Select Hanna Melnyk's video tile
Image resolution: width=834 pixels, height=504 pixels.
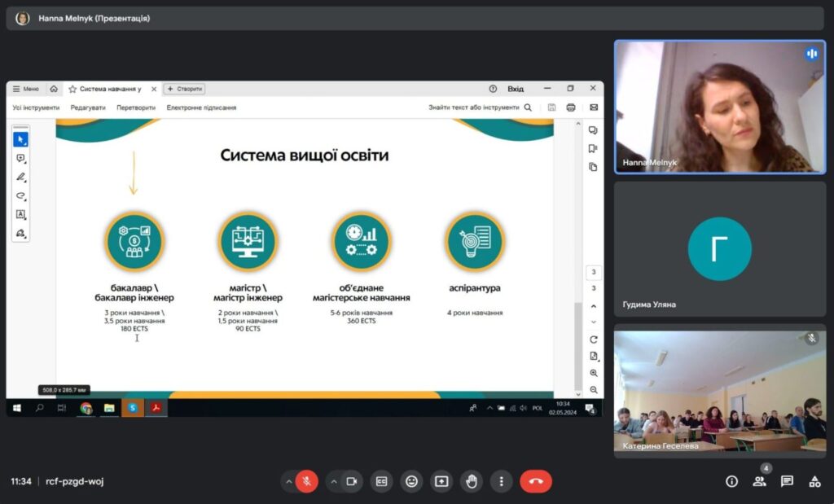719,106
